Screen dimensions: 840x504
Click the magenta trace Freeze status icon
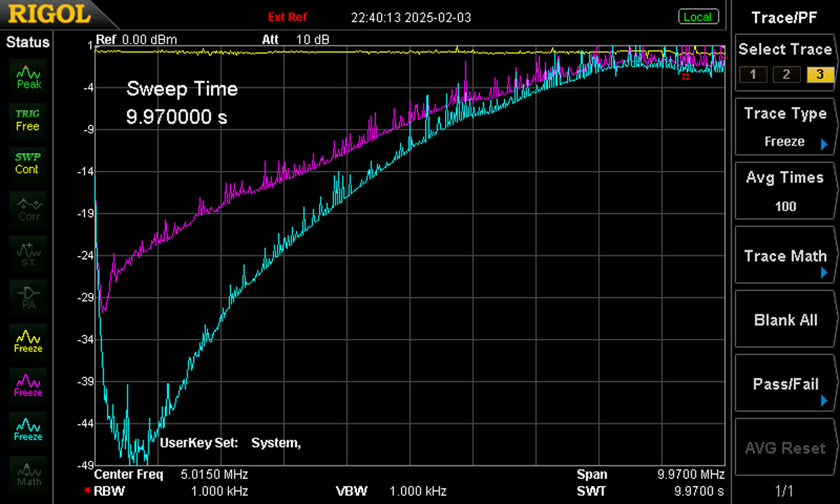tap(28, 386)
